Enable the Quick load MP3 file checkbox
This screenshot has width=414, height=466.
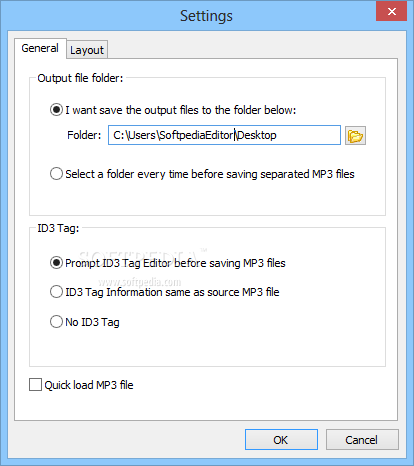[x=35, y=384]
